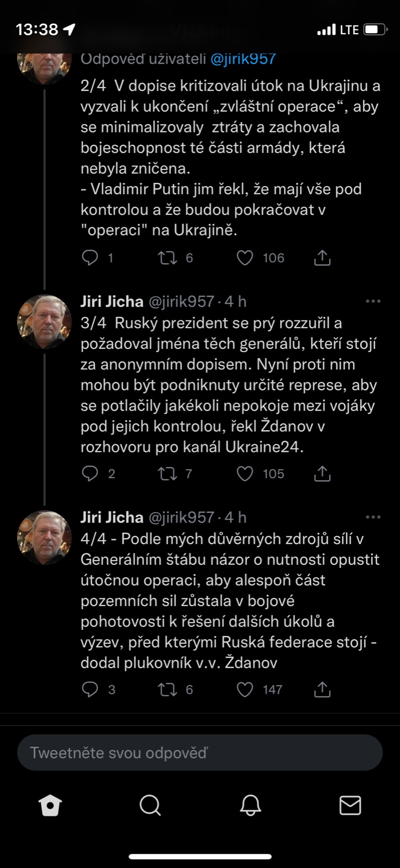400x868 pixels.
Task: Open more options for the 3/4 tweet
Action: (373, 301)
